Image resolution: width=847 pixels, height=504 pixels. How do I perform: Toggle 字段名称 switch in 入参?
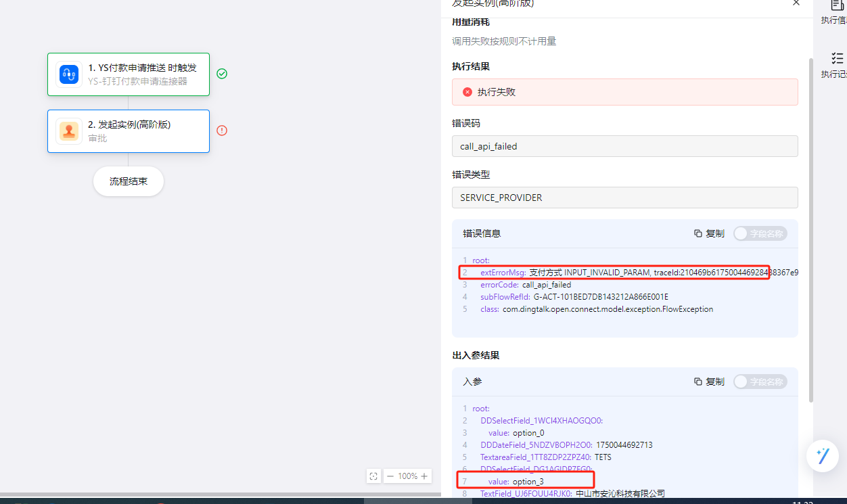[760, 382]
